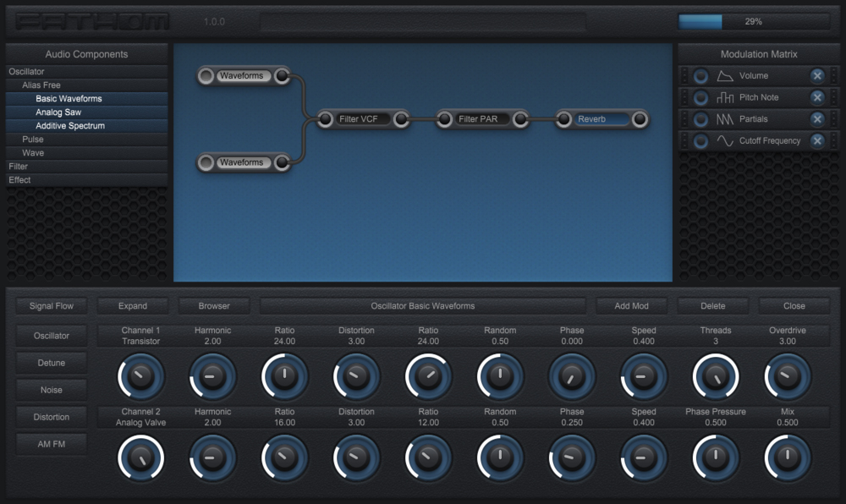
Task: Click the Fathom logo
Action: tap(92, 21)
